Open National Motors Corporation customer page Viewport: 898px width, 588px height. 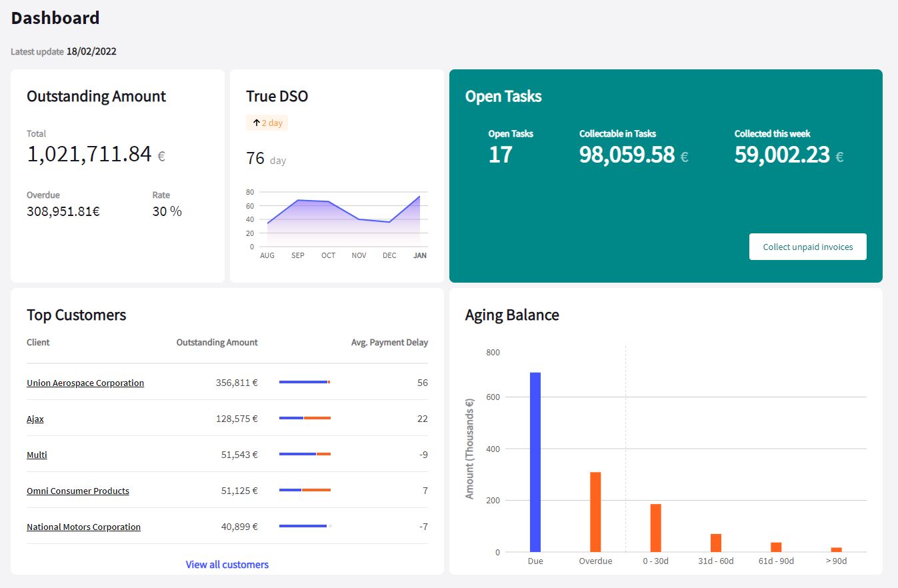[83, 527]
